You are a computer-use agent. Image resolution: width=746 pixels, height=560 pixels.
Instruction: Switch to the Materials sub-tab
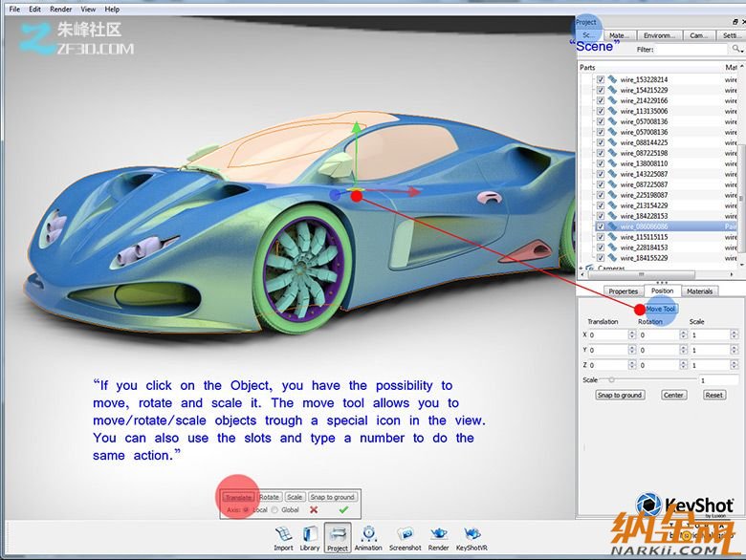pyautogui.click(x=699, y=291)
